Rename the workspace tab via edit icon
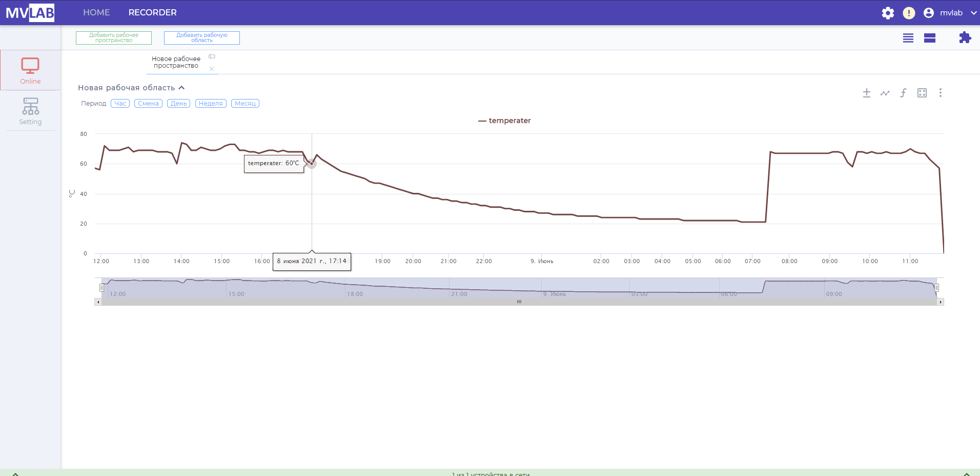Screen dimensions: 980x476 [x=212, y=56]
